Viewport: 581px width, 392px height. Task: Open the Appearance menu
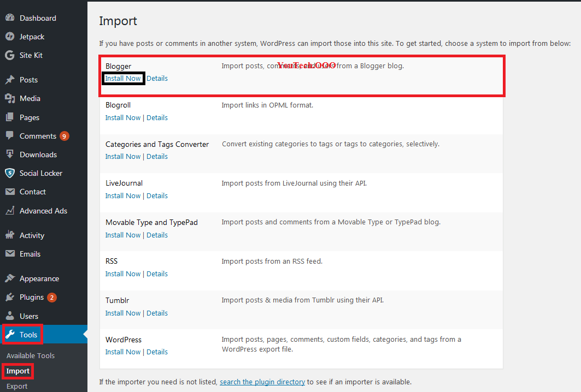tap(39, 279)
